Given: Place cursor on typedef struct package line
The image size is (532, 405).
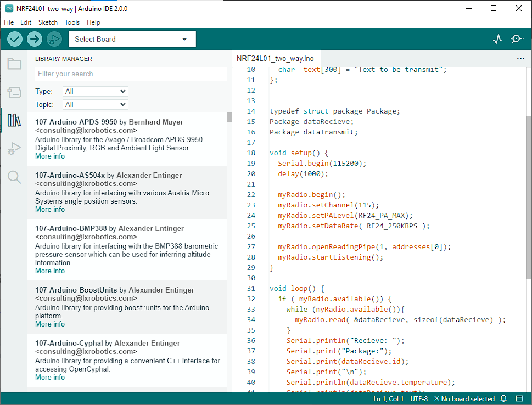Looking at the screenshot, I should tap(335, 111).
